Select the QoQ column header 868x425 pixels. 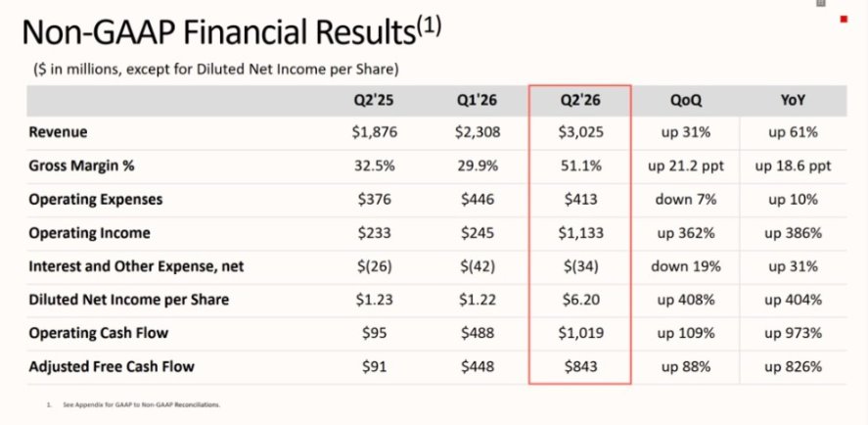(x=685, y=101)
